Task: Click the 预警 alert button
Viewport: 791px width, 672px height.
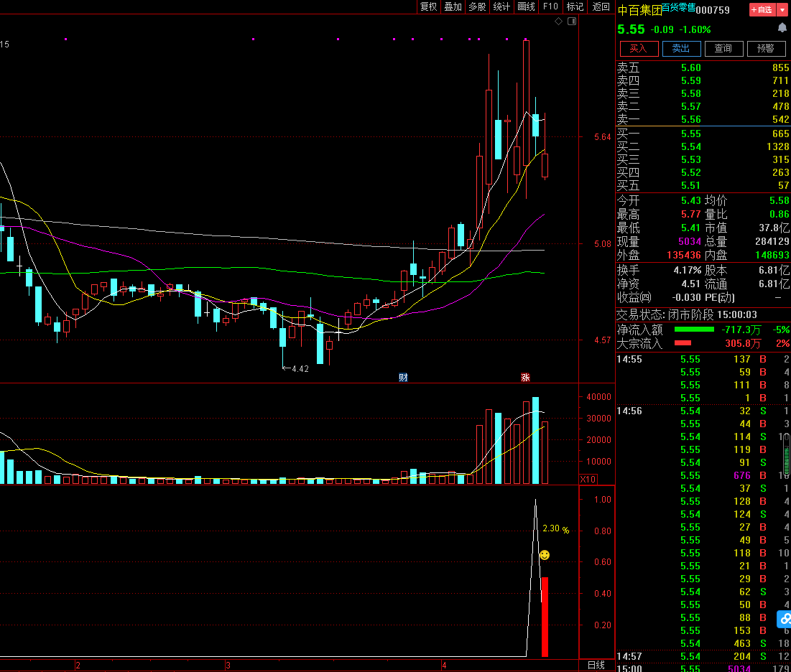Action: coord(766,48)
